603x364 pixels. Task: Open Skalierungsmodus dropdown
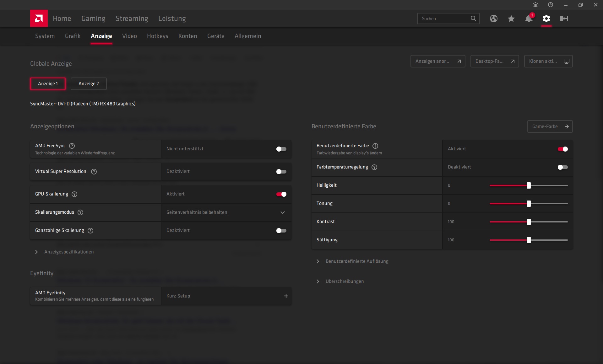[226, 212]
